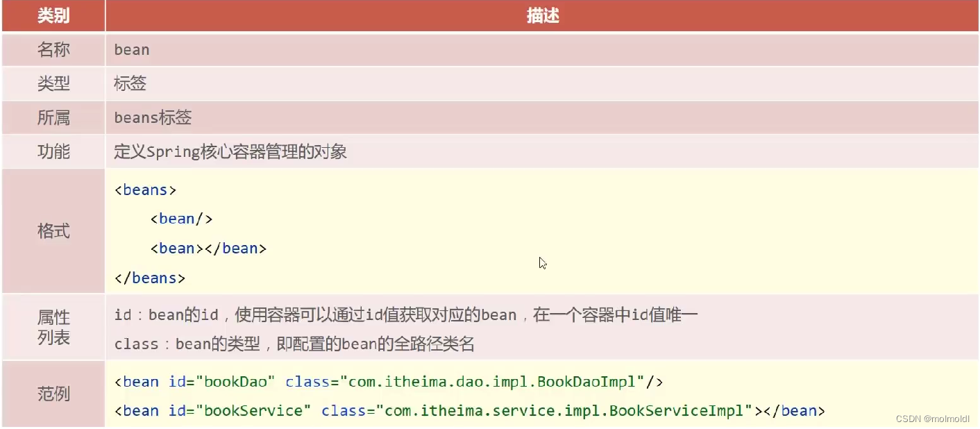980x429 pixels.
Task: Select the 功能 row label
Action: [53, 151]
